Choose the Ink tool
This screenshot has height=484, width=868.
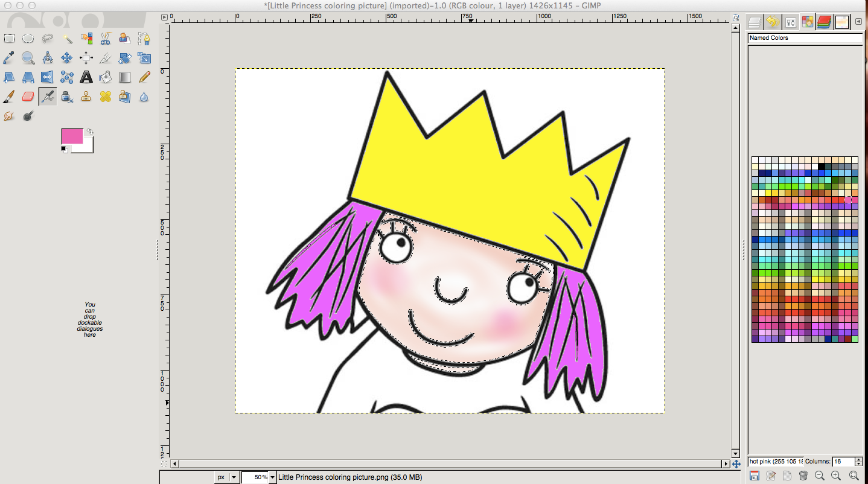coord(67,97)
